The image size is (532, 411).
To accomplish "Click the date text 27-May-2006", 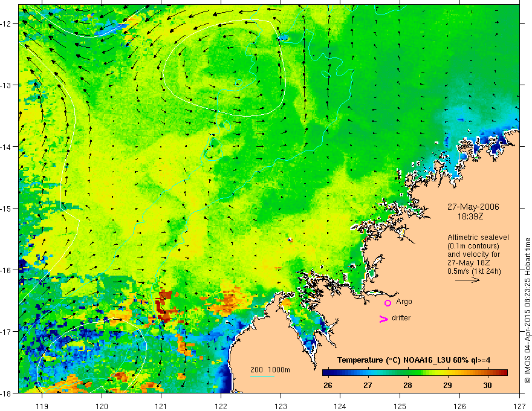I will click(x=473, y=207).
